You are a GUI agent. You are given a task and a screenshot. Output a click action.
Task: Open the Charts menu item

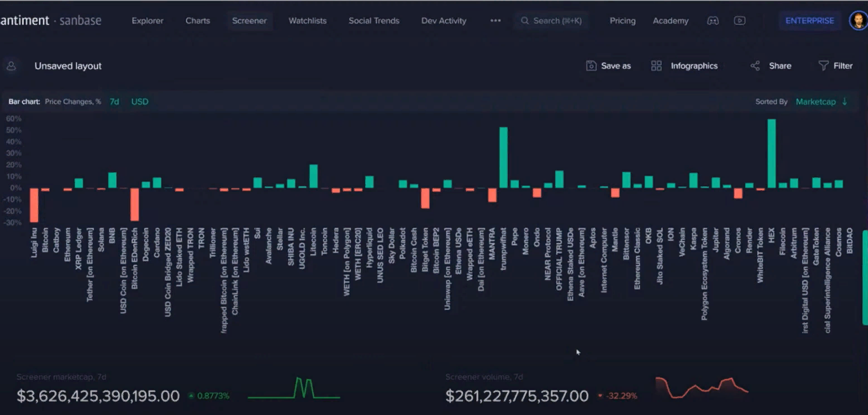point(198,21)
